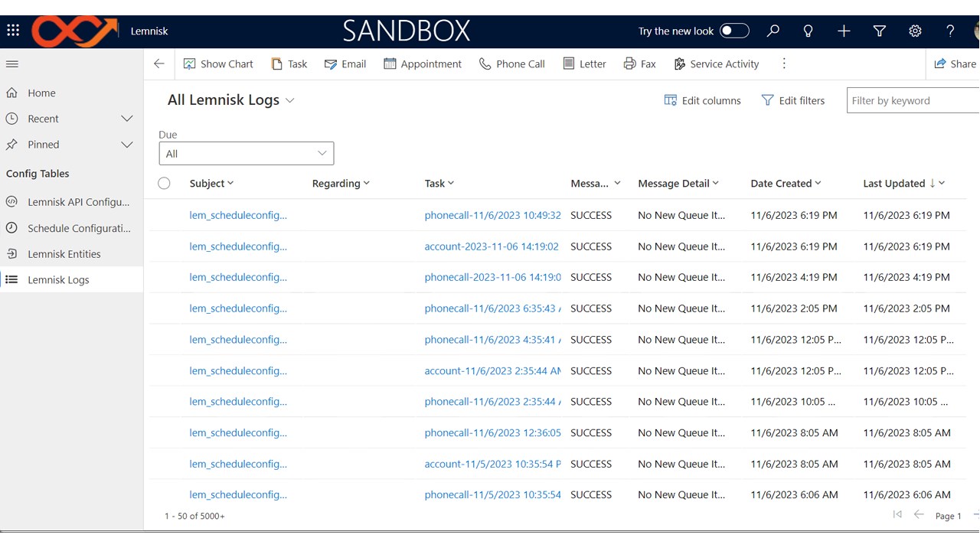Go back using the arrow button

pyautogui.click(x=159, y=64)
